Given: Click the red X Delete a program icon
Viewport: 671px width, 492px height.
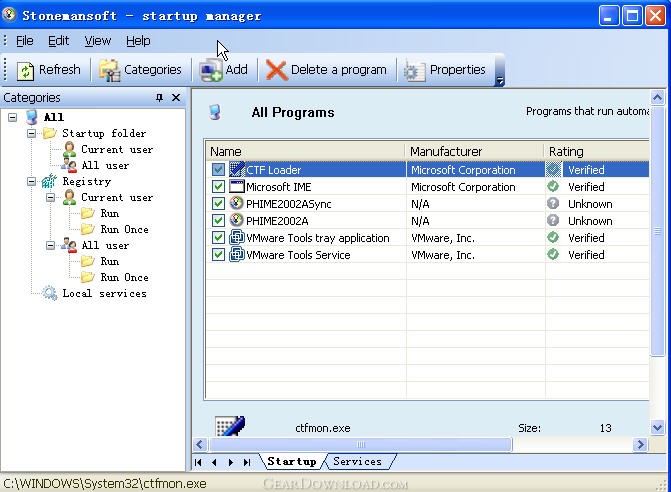Looking at the screenshot, I should click(x=276, y=70).
